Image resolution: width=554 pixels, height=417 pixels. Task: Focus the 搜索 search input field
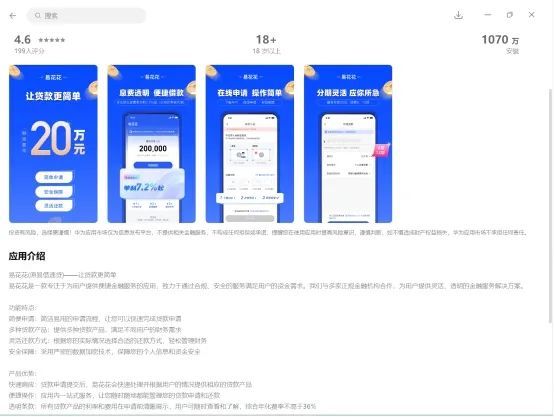[x=86, y=16]
